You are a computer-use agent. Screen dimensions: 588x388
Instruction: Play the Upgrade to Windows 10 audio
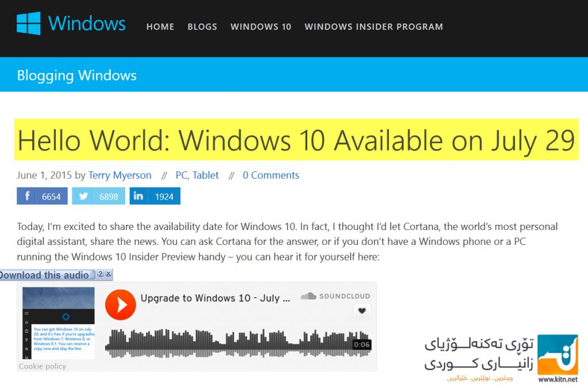pos(121,305)
